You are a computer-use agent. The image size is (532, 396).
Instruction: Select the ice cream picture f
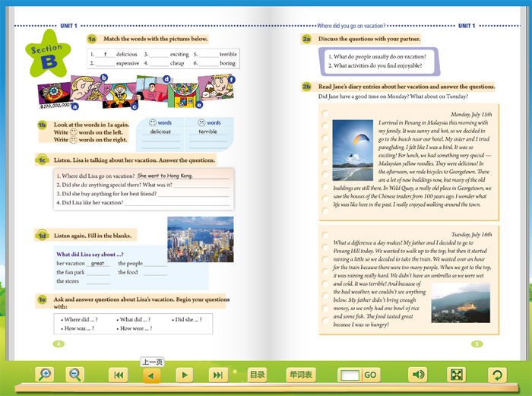(217, 87)
